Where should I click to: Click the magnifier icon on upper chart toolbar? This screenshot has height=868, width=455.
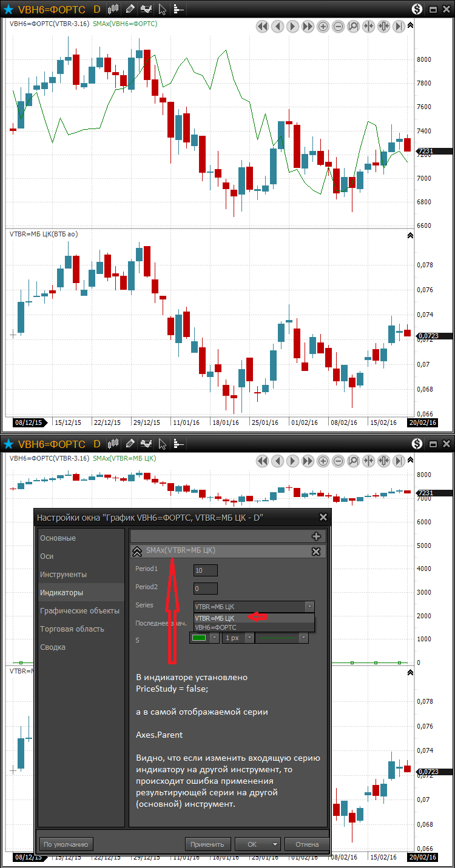coord(353,26)
